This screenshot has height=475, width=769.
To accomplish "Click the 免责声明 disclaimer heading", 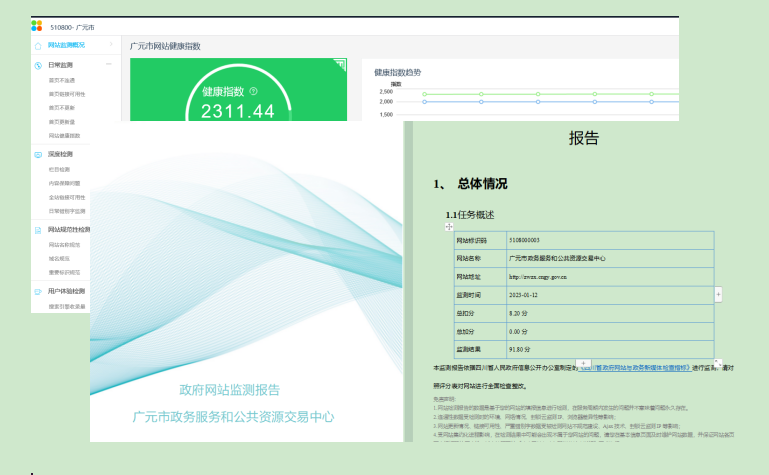I will [444, 399].
